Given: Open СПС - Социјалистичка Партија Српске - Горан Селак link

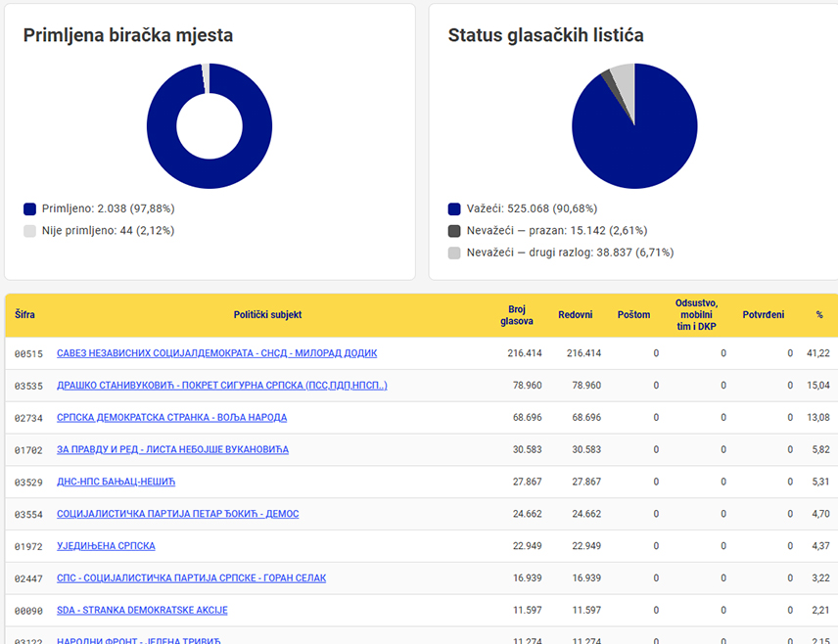Looking at the screenshot, I should click(191, 577).
